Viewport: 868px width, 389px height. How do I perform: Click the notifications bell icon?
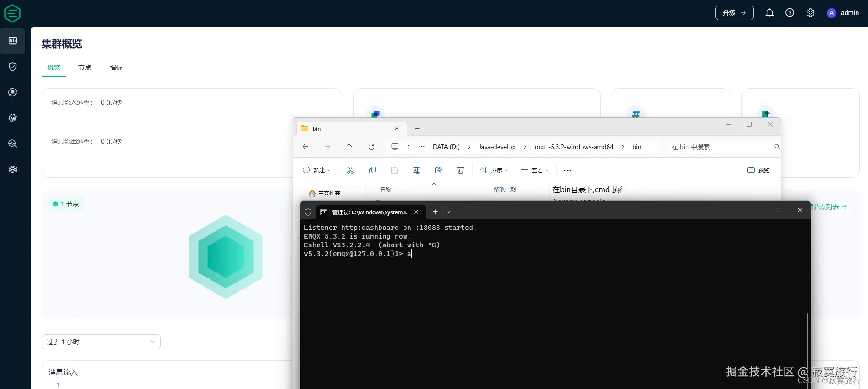pyautogui.click(x=769, y=13)
